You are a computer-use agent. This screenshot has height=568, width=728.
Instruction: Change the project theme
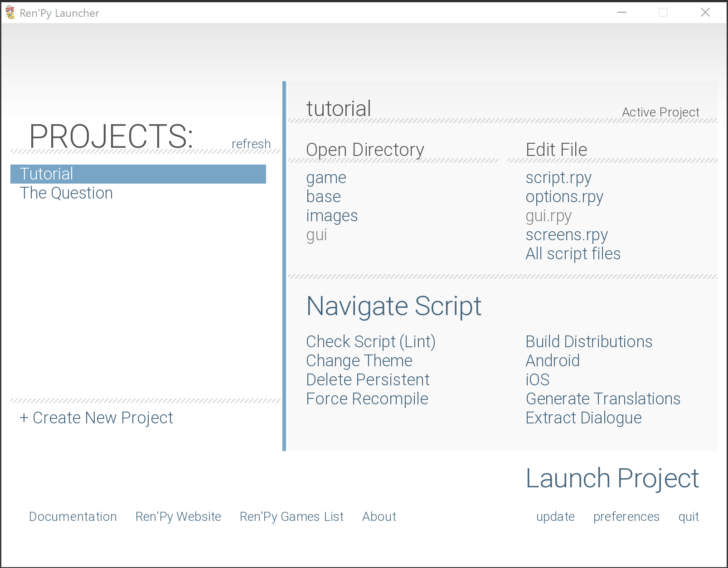(359, 360)
